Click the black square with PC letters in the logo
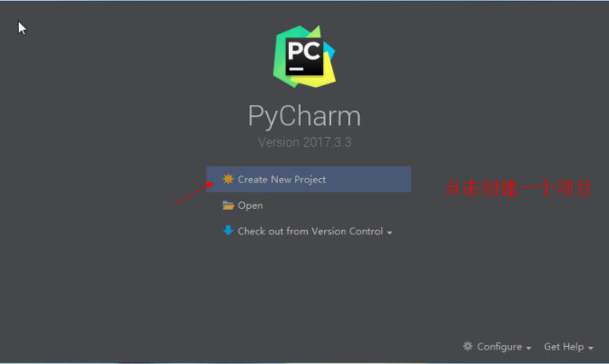This screenshot has height=364, width=609. (x=304, y=56)
